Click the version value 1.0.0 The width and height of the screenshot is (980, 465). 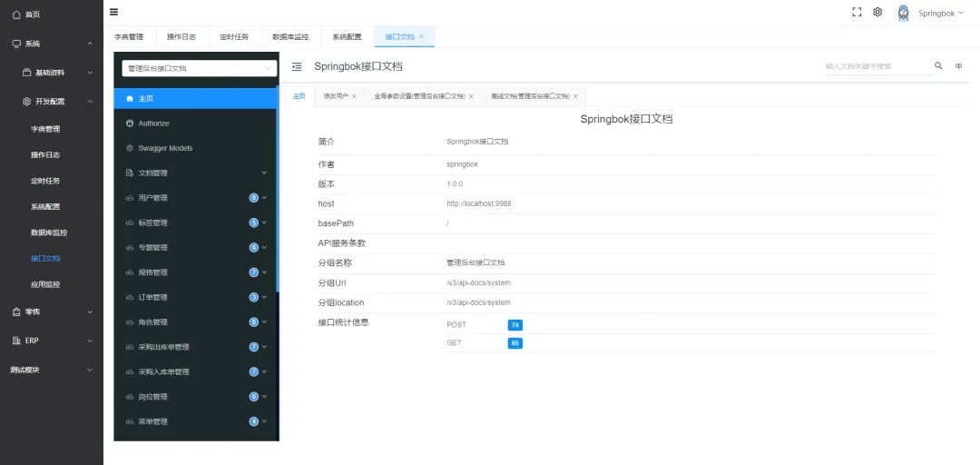tap(455, 184)
